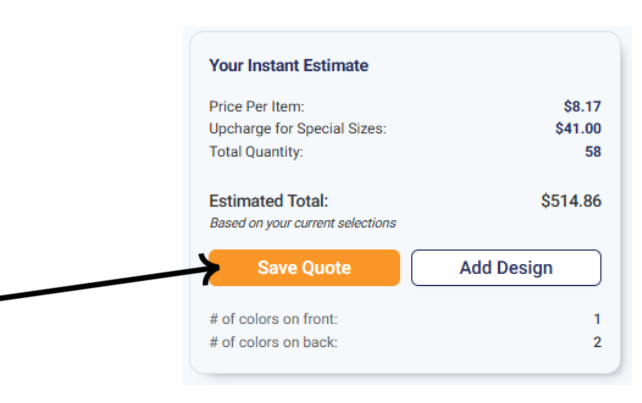Image resolution: width=642 pixels, height=403 pixels.
Task: Click the $514.86 estimated total amount
Action: (x=571, y=201)
